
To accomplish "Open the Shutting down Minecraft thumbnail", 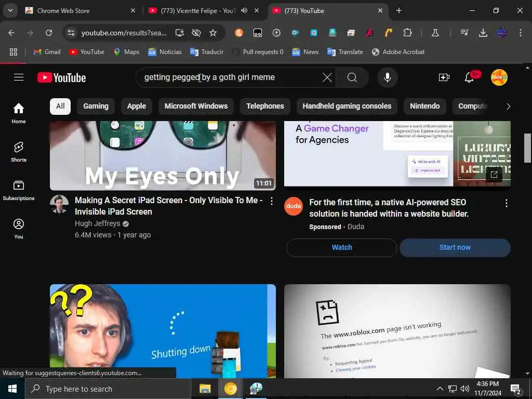I will coord(163,331).
